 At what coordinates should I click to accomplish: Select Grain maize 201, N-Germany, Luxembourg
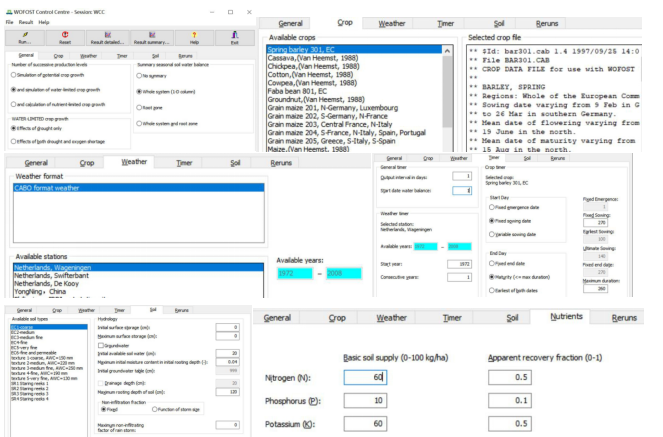coord(332,108)
